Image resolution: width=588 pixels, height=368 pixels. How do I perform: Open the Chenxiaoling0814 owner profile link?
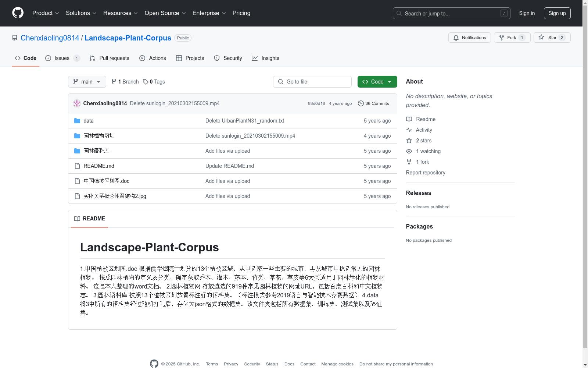(x=50, y=38)
